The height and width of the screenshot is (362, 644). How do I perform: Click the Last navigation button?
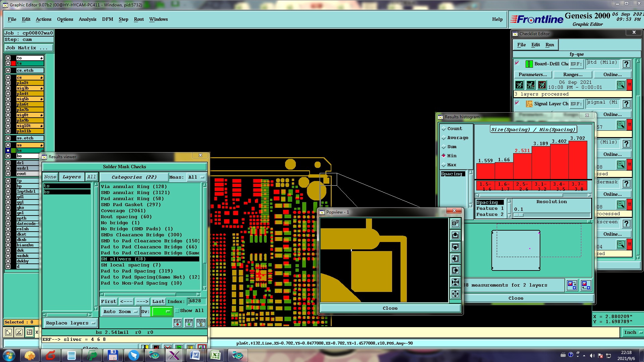click(158, 301)
